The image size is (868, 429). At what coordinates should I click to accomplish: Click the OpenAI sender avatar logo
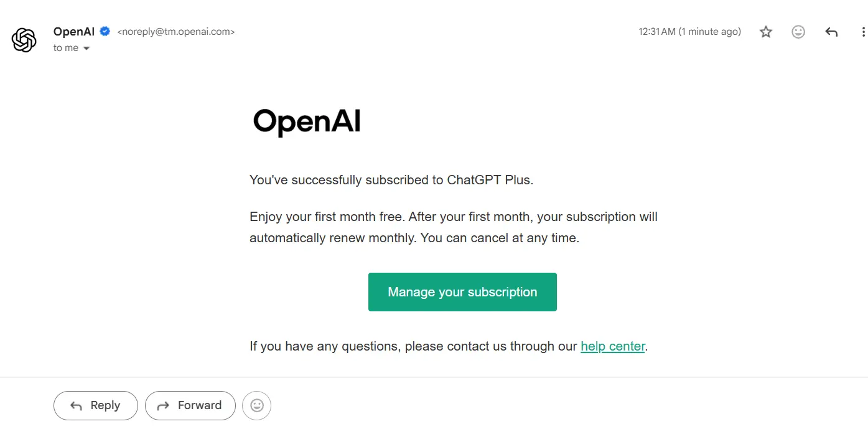click(x=24, y=40)
